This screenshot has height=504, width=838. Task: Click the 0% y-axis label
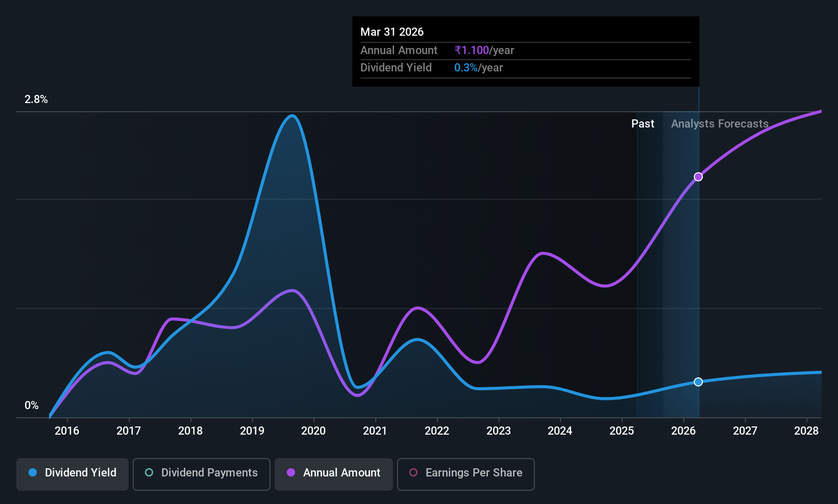click(32, 406)
